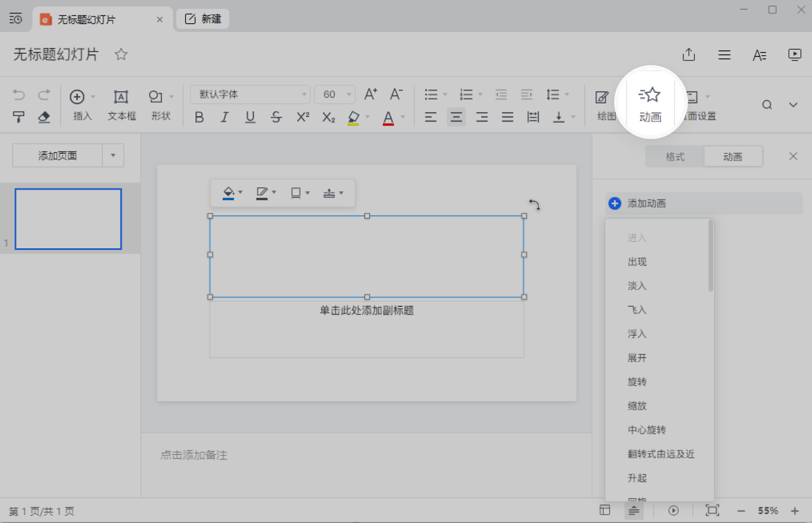
Task: Apply strikethrough formatting
Action: tap(276, 117)
